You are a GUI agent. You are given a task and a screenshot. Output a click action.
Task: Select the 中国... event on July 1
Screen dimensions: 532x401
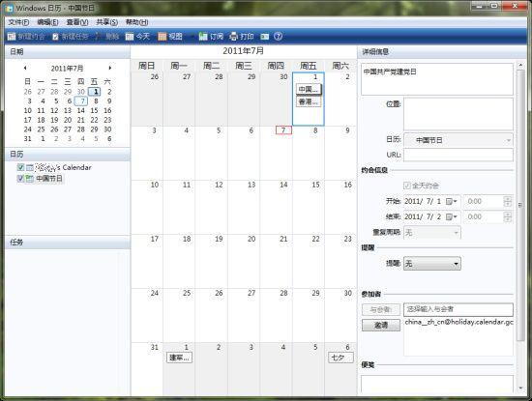(x=309, y=90)
